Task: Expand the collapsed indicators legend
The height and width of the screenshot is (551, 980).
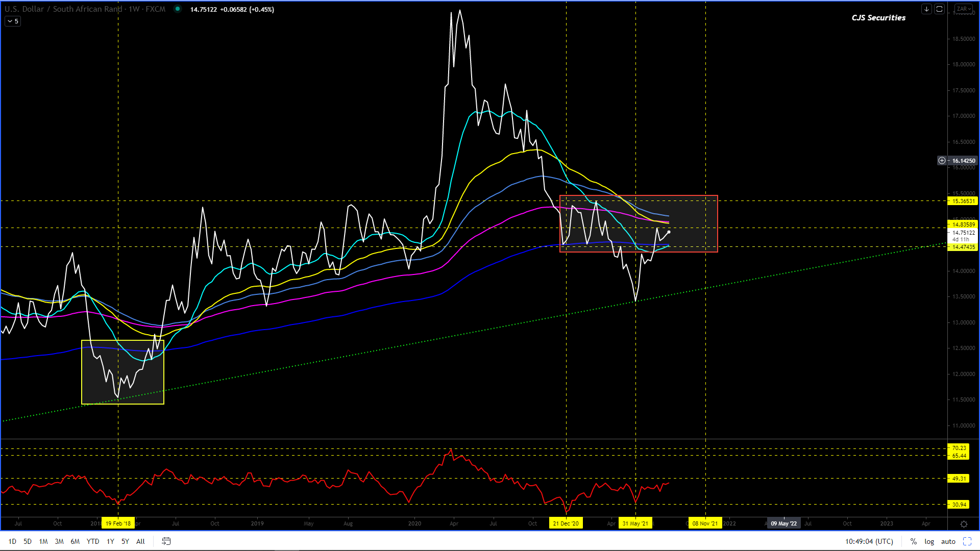Action: (13, 21)
